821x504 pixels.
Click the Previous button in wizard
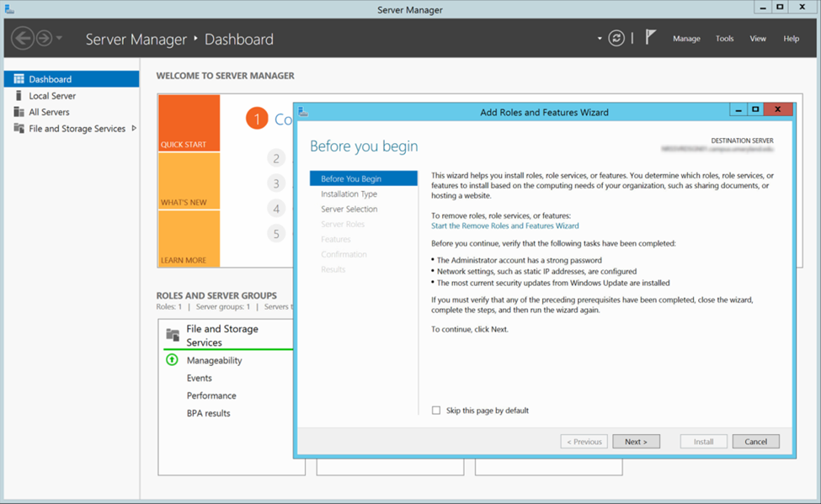(x=584, y=442)
